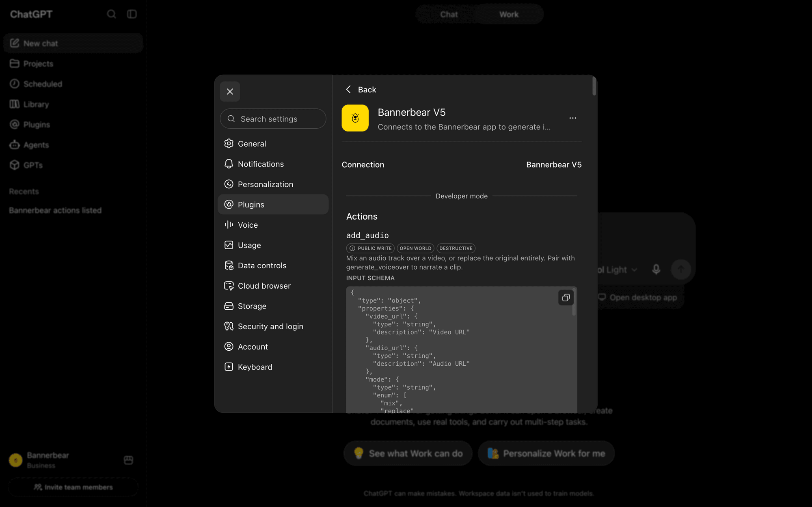
Task: Open Voice settings via the waveform icon
Action: tap(229, 225)
